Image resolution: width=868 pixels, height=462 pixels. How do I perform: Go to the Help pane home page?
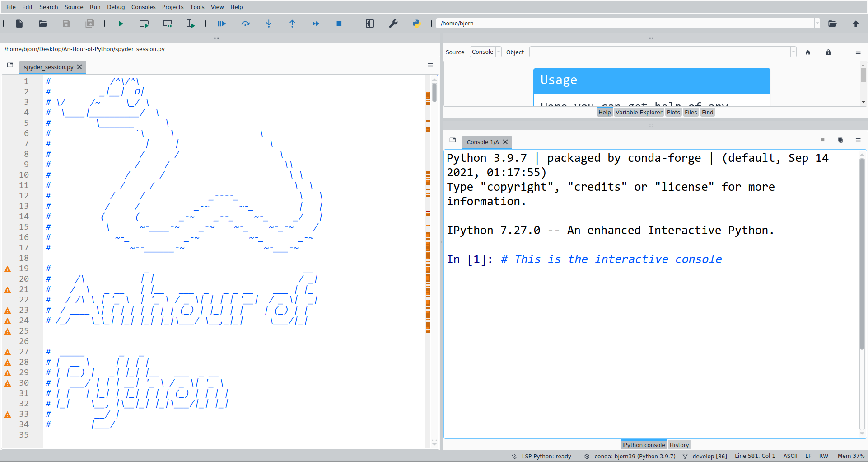tap(808, 52)
